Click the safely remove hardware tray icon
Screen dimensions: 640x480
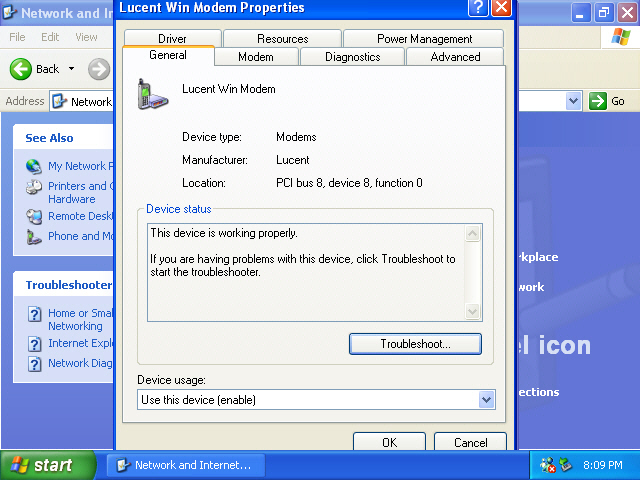tap(566, 464)
